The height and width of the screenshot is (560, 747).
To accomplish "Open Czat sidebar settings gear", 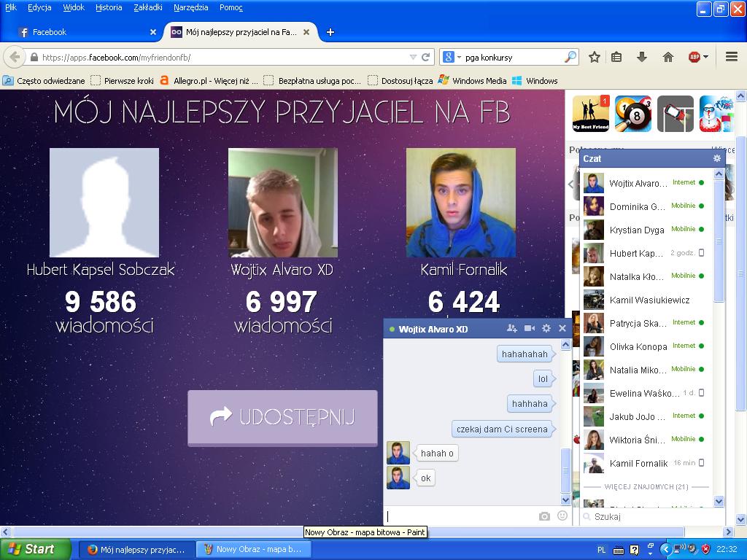I will coord(717,158).
